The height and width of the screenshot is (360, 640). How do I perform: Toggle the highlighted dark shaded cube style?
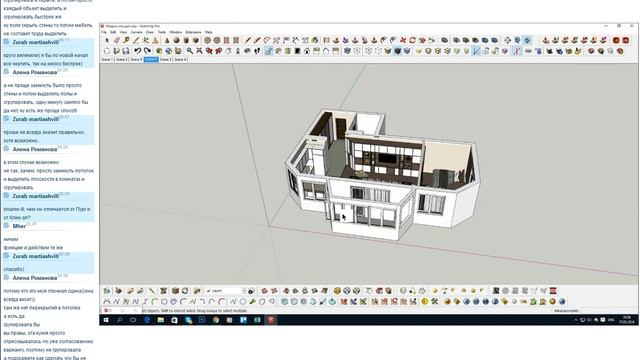[x=397, y=51]
